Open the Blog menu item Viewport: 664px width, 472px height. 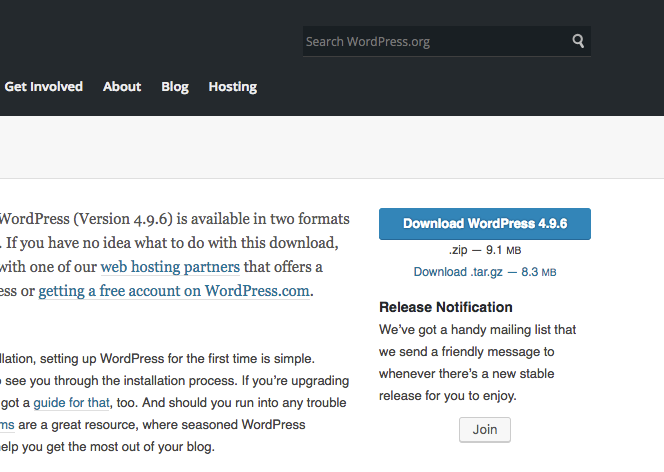click(175, 86)
